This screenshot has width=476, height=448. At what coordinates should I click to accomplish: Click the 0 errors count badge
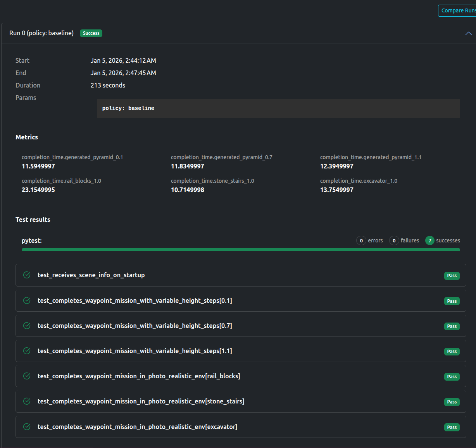[361, 240]
